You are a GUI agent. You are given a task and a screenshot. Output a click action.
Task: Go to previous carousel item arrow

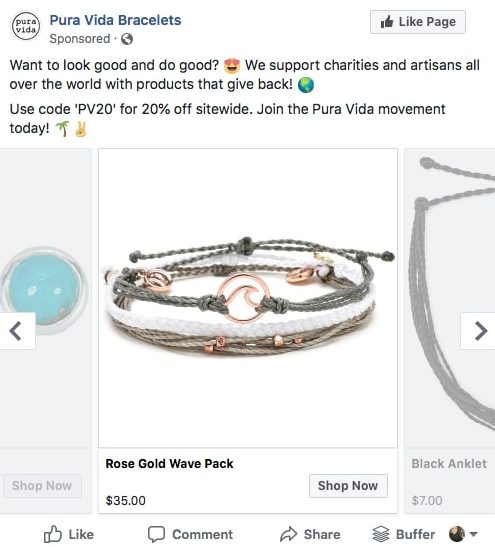pyautogui.click(x=16, y=331)
